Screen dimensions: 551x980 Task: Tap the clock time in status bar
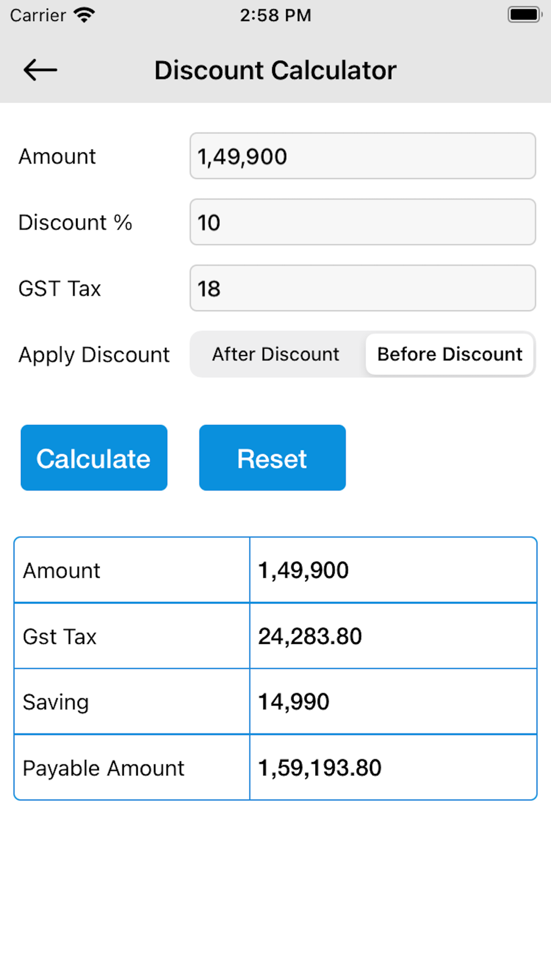tap(275, 15)
